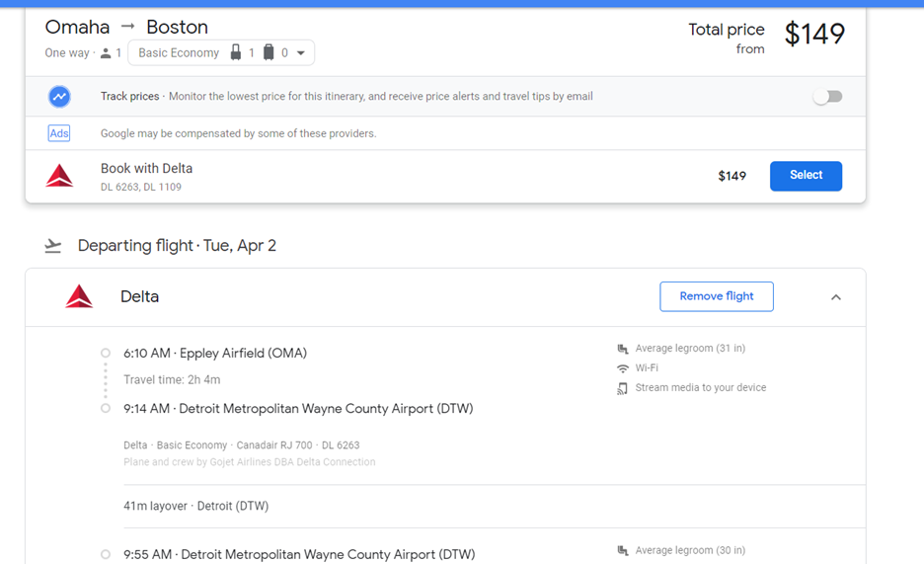The height and width of the screenshot is (564, 924).
Task: Click the average legroom (30 in) seat icon
Action: coord(623,550)
